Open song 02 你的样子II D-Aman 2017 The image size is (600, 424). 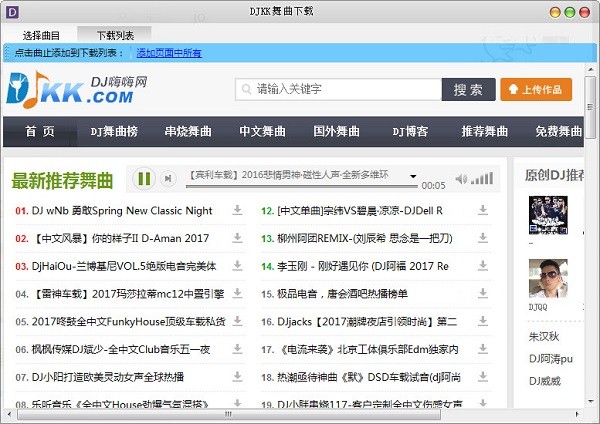tap(122, 238)
